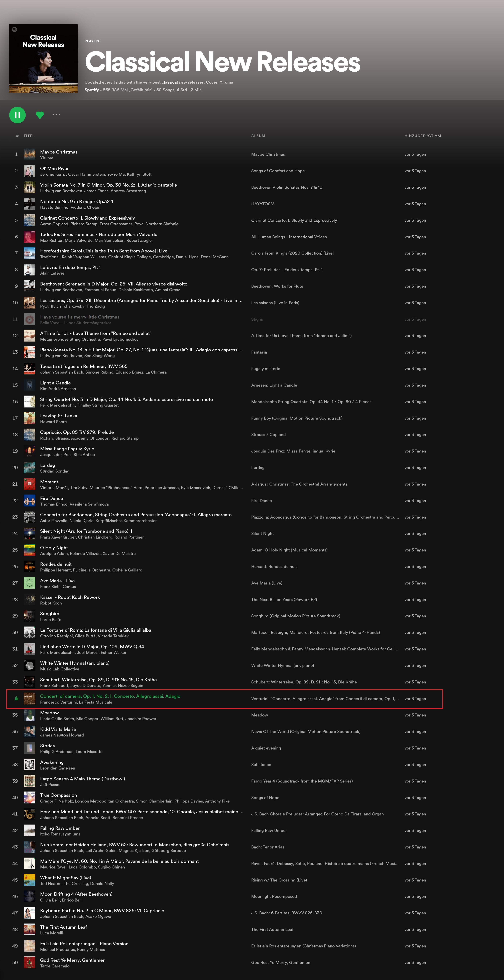Screen dimensions: 504x980
Task: Click album art thumbnail for Ave Maria - Live
Action: coord(30,583)
